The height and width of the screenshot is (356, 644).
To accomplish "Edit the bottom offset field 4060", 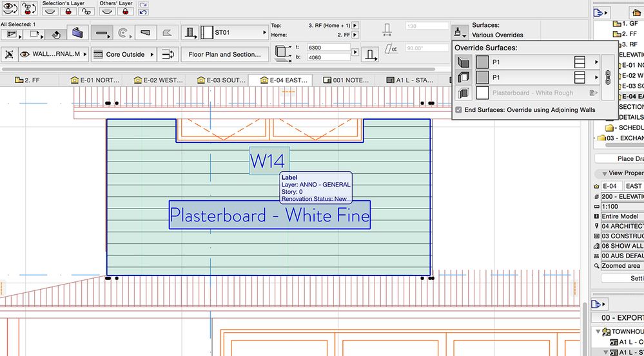I will click(x=329, y=57).
